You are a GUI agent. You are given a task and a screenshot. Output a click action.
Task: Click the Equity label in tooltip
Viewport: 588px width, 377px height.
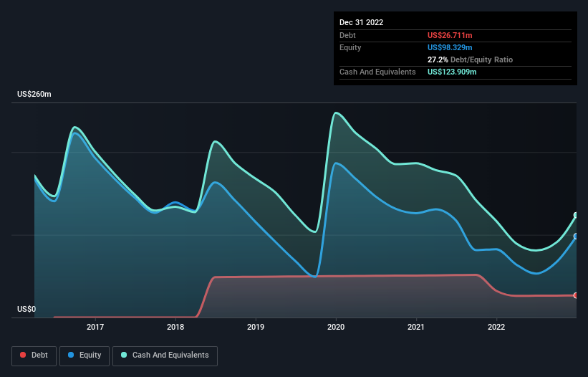(350, 47)
